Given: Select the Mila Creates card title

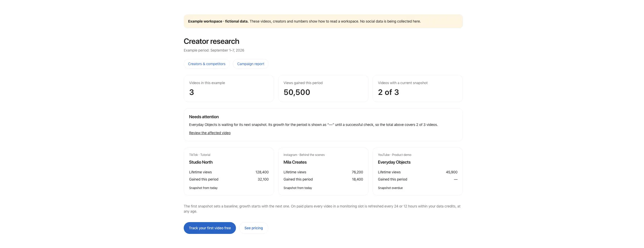Looking at the screenshot, I should point(295,162).
